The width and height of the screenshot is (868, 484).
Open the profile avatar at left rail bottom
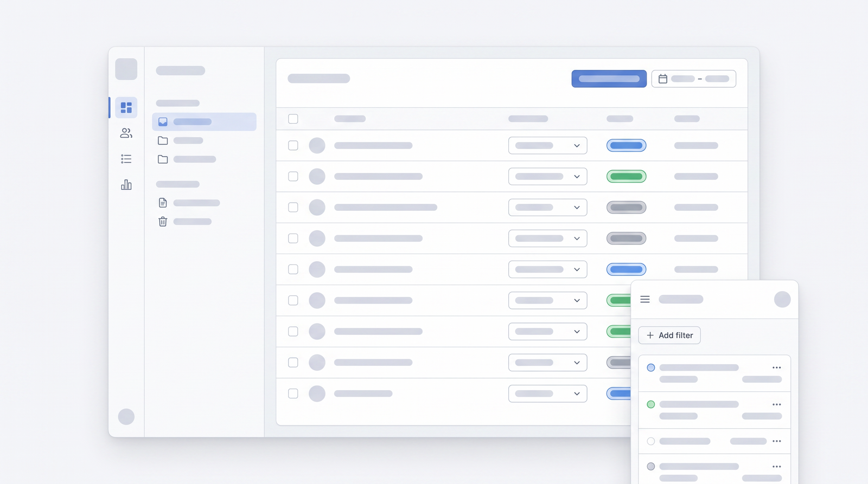pyautogui.click(x=126, y=417)
